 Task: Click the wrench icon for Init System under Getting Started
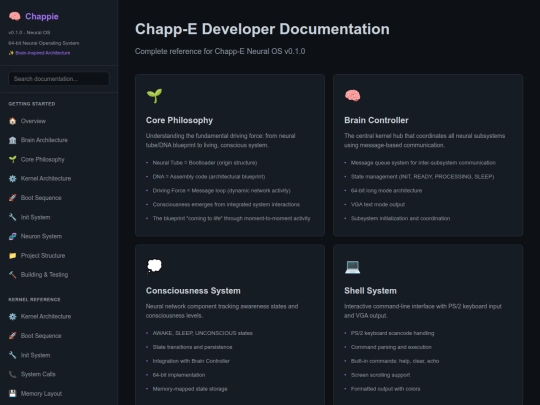tap(13, 217)
